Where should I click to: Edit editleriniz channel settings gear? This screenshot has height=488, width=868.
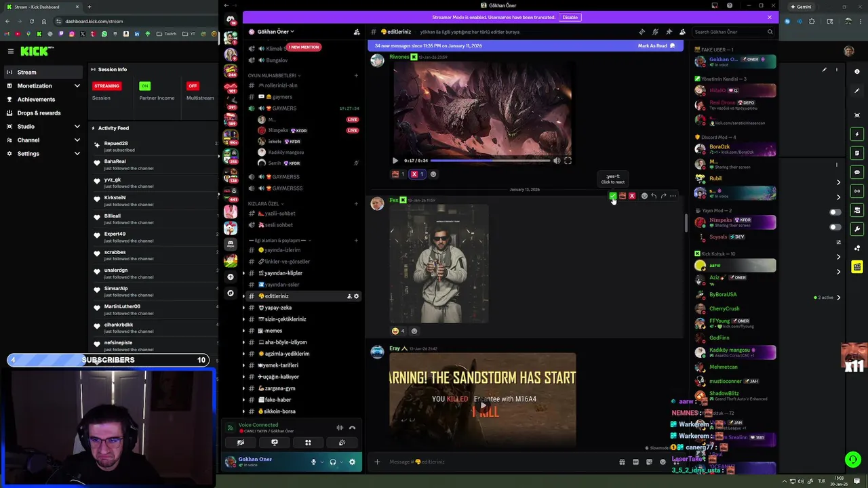(x=356, y=296)
